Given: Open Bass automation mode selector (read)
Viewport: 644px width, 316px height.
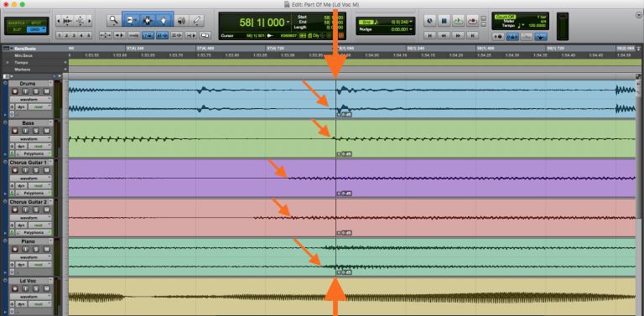Looking at the screenshot, I should (40, 146).
